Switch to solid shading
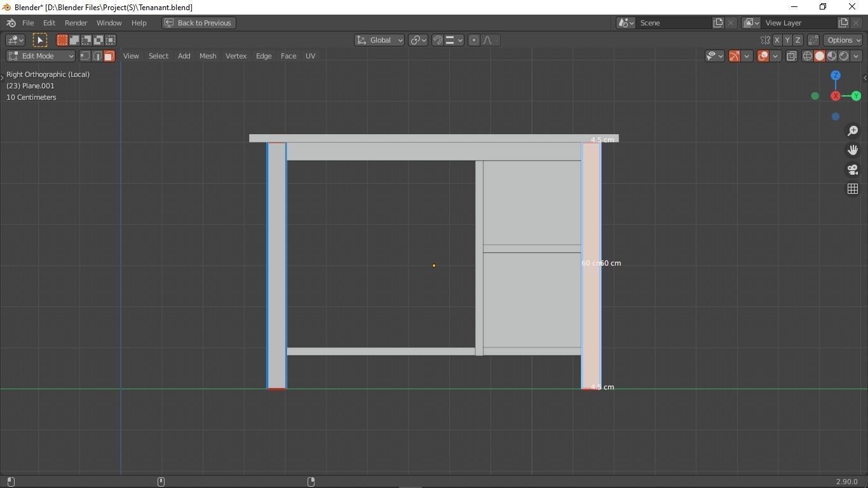This screenshot has height=488, width=868. (x=820, y=56)
